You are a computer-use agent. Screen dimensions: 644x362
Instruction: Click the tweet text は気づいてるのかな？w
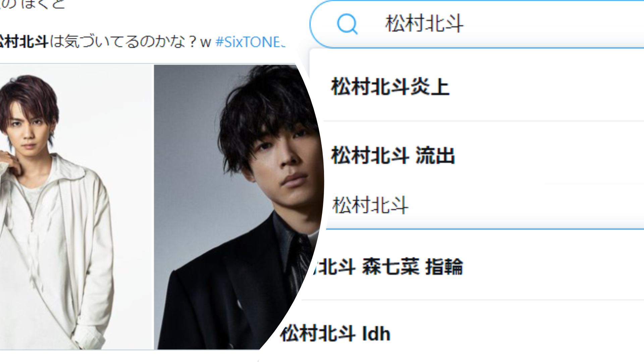click(130, 42)
